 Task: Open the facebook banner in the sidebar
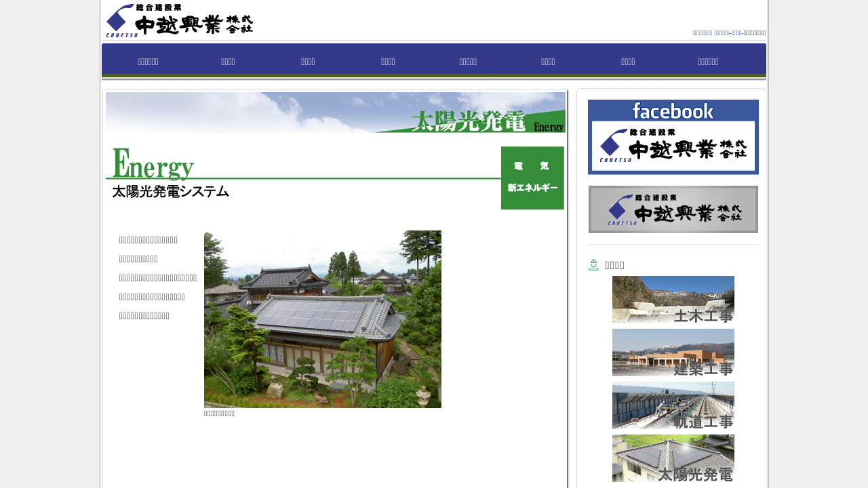point(673,137)
